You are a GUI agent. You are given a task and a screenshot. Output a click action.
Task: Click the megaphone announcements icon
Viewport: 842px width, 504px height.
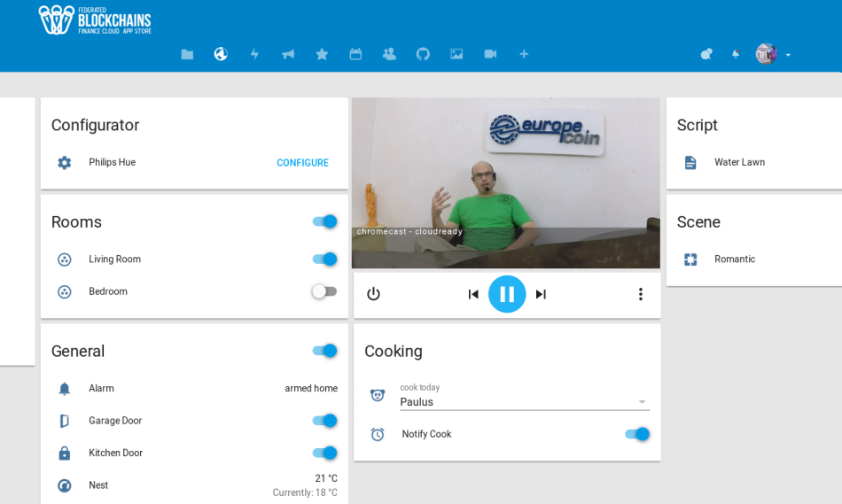click(288, 54)
